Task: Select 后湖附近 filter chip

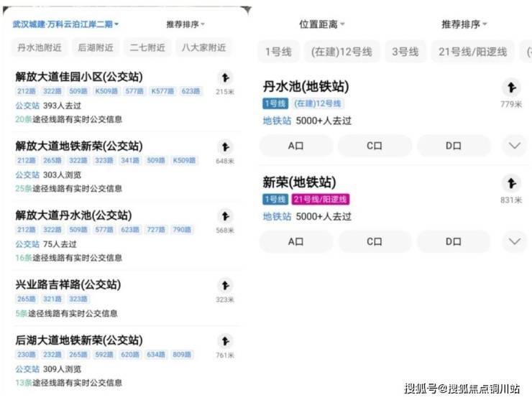Action: tap(96, 48)
